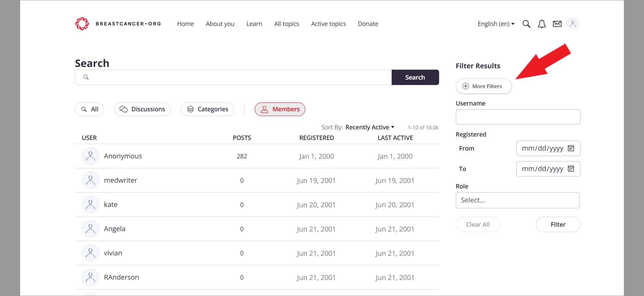The image size is (644, 296).
Task: Click the Breastcancer.org logo icon
Action: pos(82,24)
